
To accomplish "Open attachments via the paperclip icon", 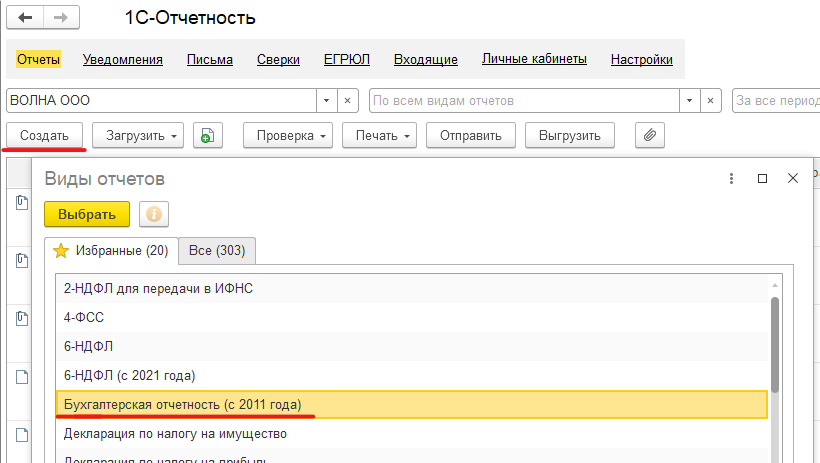I will 650,135.
